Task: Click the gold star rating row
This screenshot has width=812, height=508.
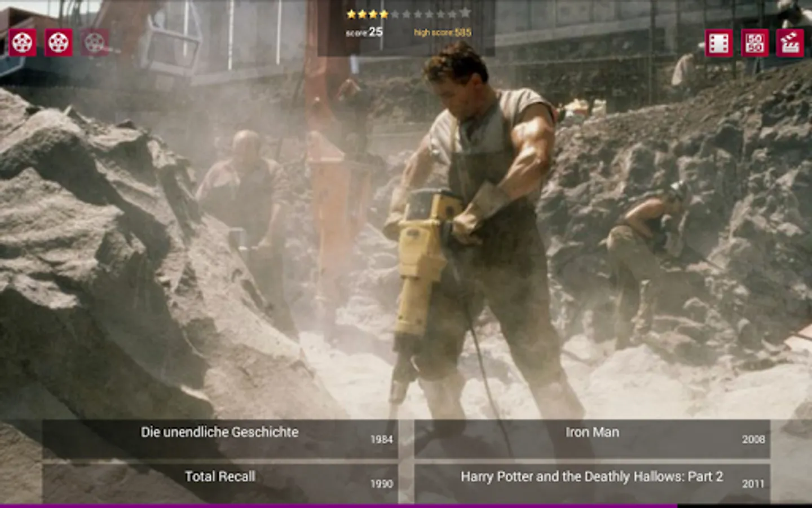Action: [408, 14]
